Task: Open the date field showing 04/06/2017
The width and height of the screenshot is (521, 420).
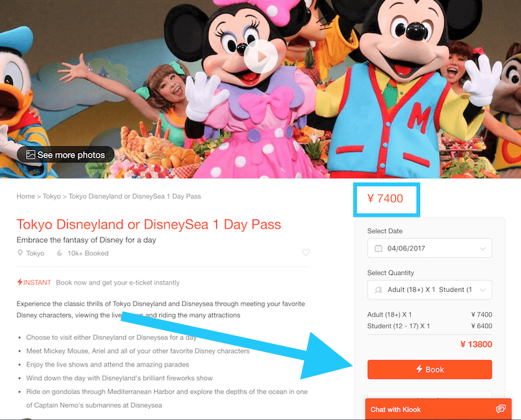Action: 430,248
